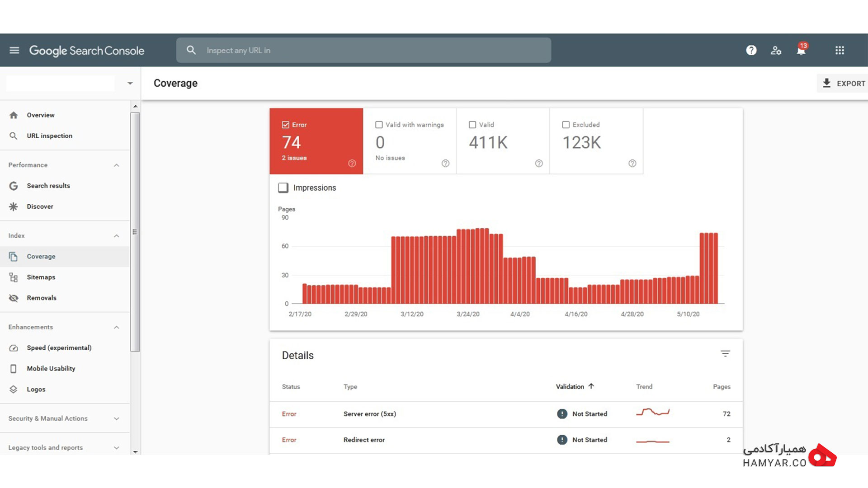Open the hamburger main menu
The width and height of the screenshot is (868, 488).
click(14, 50)
